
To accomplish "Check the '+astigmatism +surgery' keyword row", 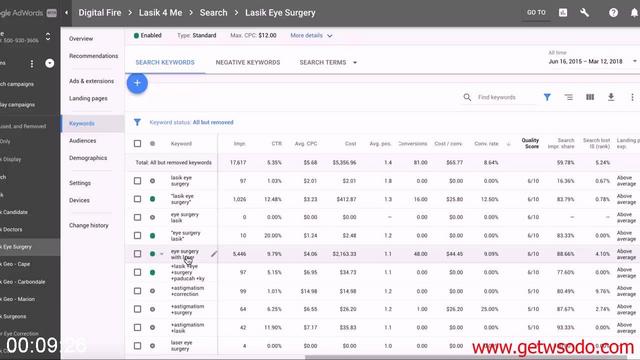I will coord(138,309).
